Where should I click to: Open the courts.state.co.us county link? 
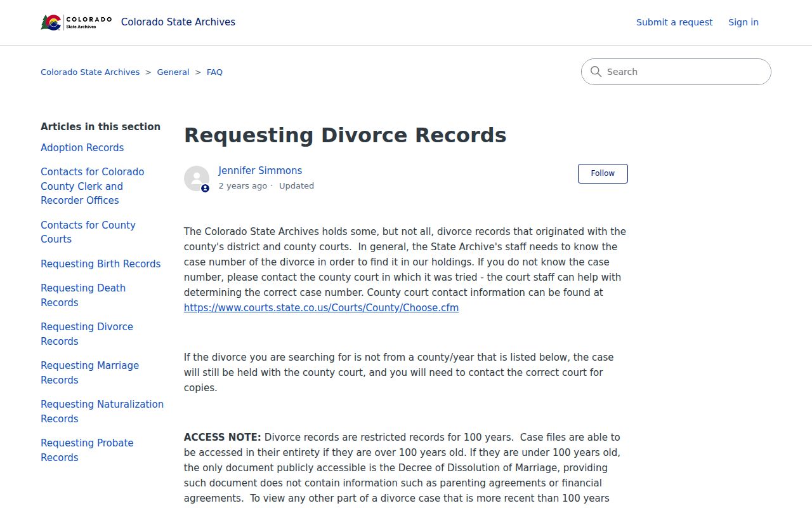click(x=321, y=308)
